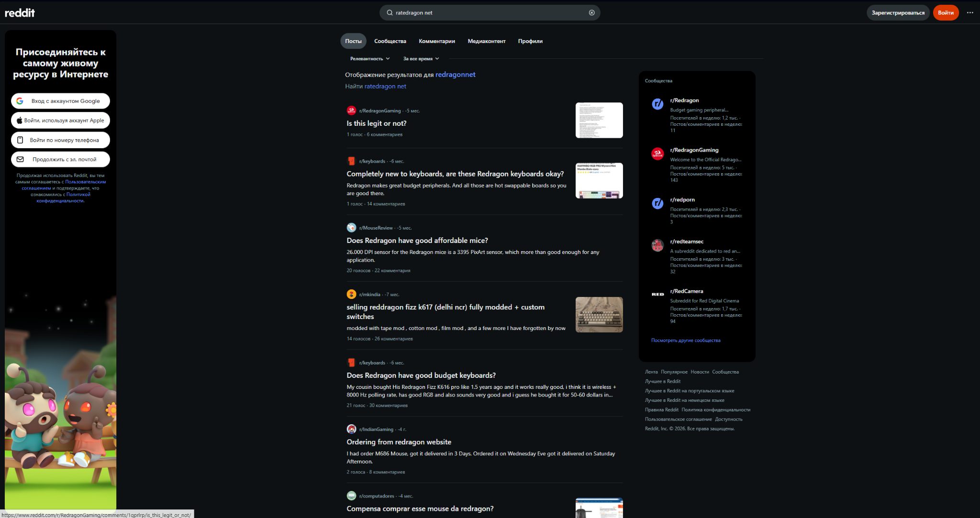Click the r/RedragonGaming avatar in the communities panel
The image size is (980, 518).
tap(657, 154)
